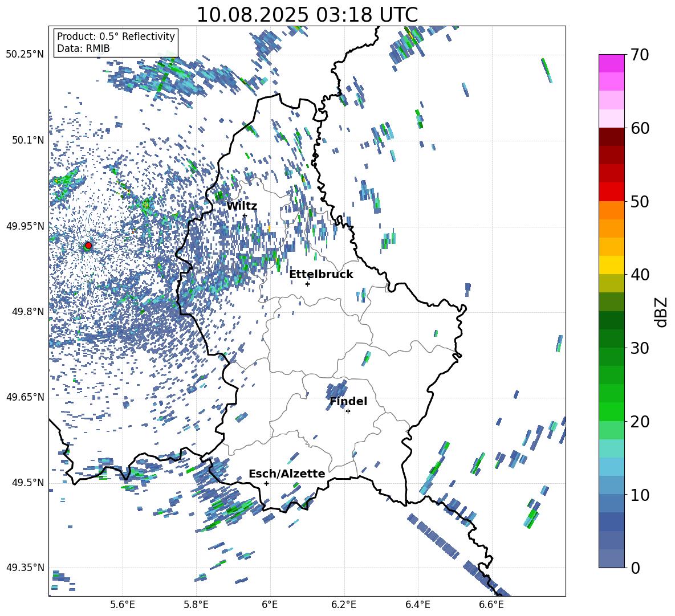Screen dimensions: 675x616
Task: Click the 49.5°N latitude label
Action: (x=27, y=483)
